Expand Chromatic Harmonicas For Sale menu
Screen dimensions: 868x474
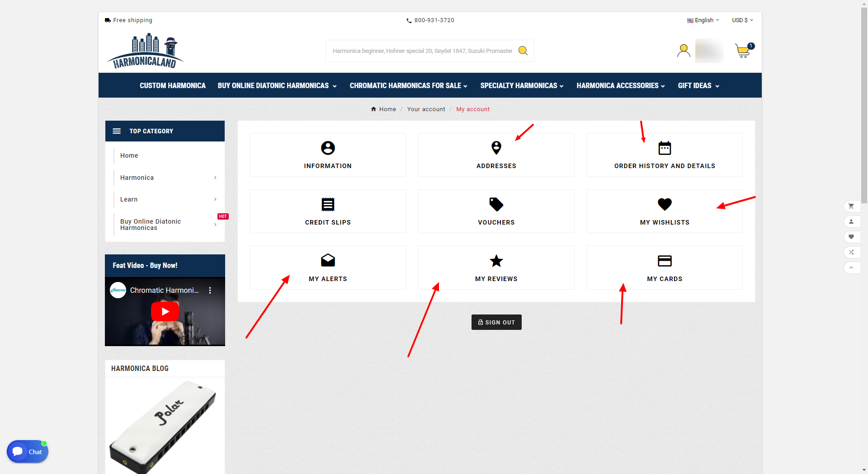point(408,85)
